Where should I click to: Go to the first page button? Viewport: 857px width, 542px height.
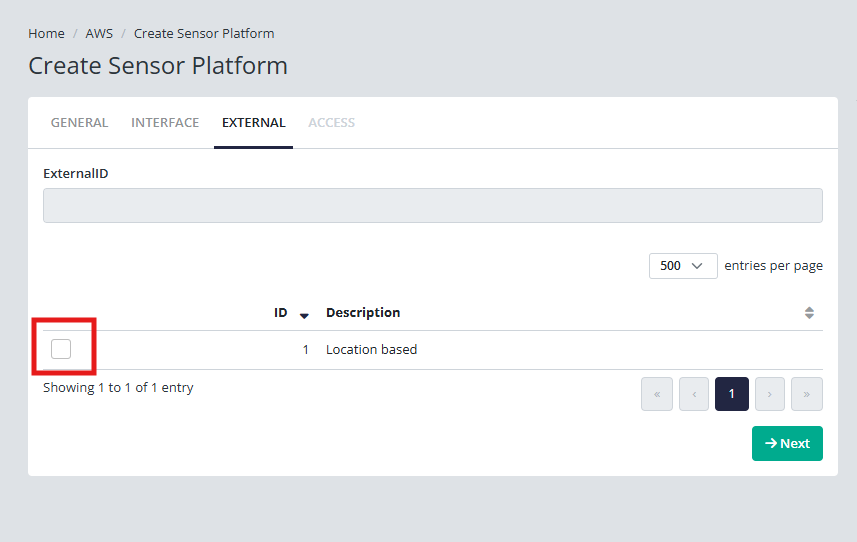[x=656, y=394]
